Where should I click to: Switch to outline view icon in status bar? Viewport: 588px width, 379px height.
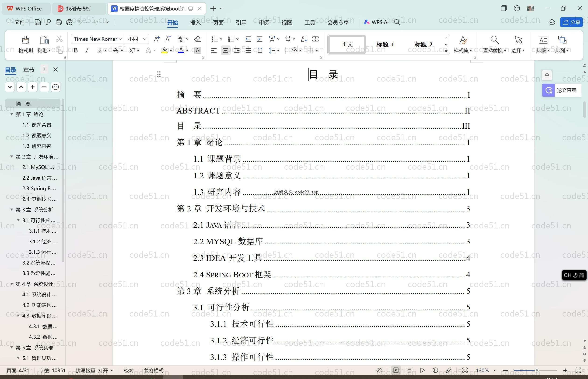coord(409,370)
